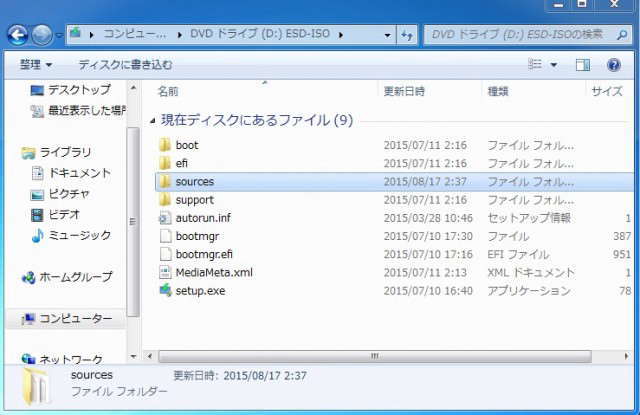Select autorun.inf file icon
This screenshot has height=415, width=640.
(165, 218)
